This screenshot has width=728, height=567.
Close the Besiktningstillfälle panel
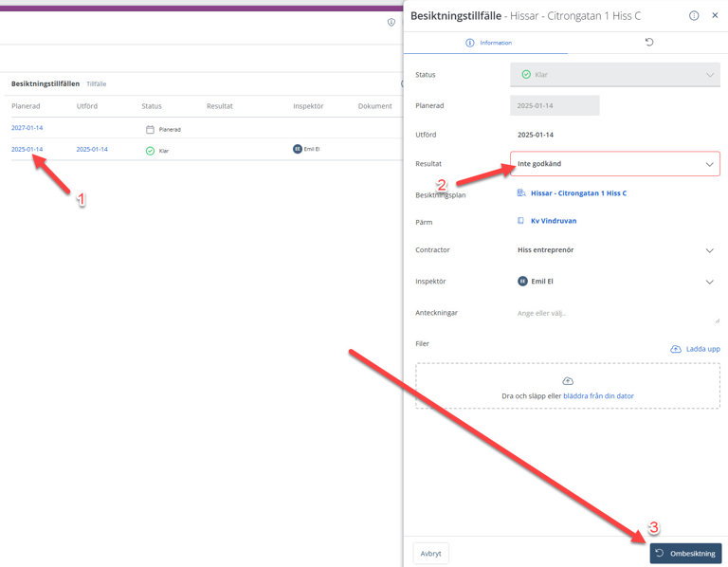coord(715,15)
